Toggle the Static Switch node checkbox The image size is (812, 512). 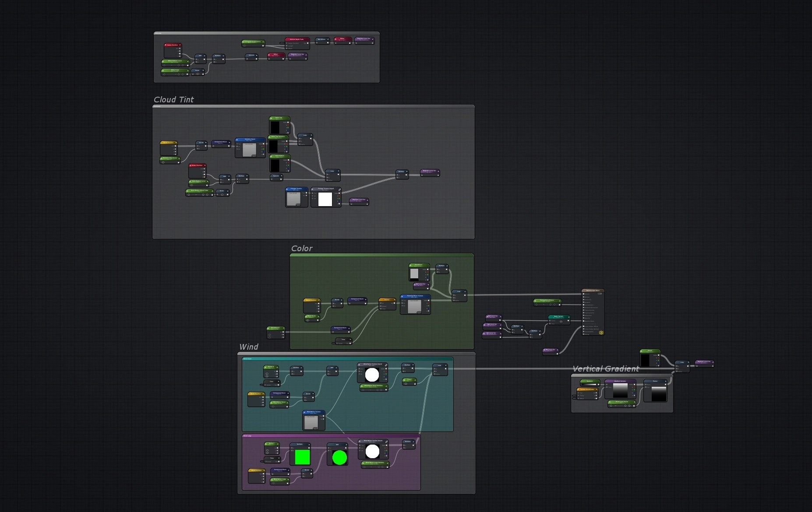(x=561, y=322)
